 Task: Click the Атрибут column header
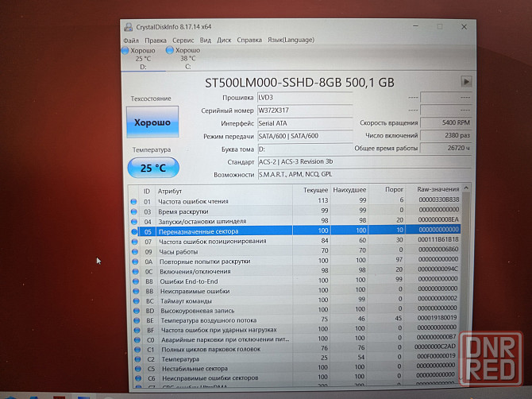pyautogui.click(x=224, y=192)
